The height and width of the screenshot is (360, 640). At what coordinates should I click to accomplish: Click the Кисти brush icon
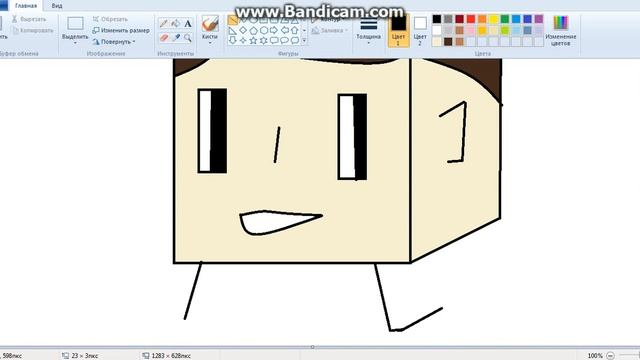tap(210, 23)
